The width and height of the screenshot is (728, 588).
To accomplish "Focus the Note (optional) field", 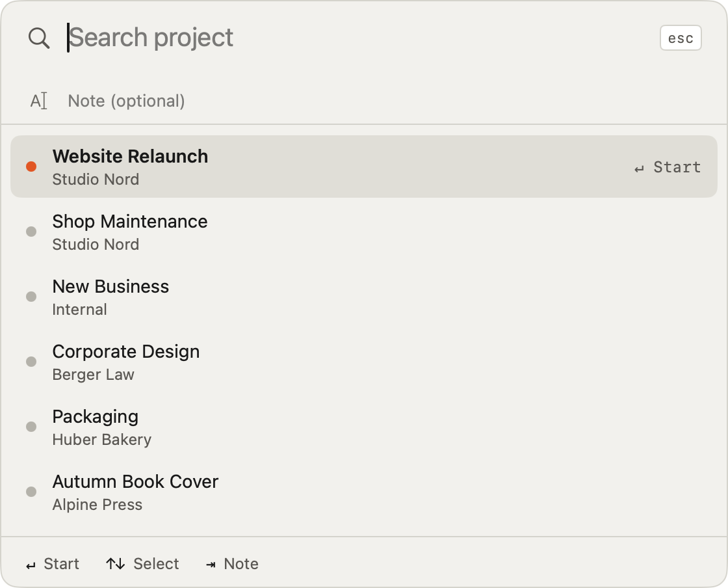I will [x=385, y=101].
